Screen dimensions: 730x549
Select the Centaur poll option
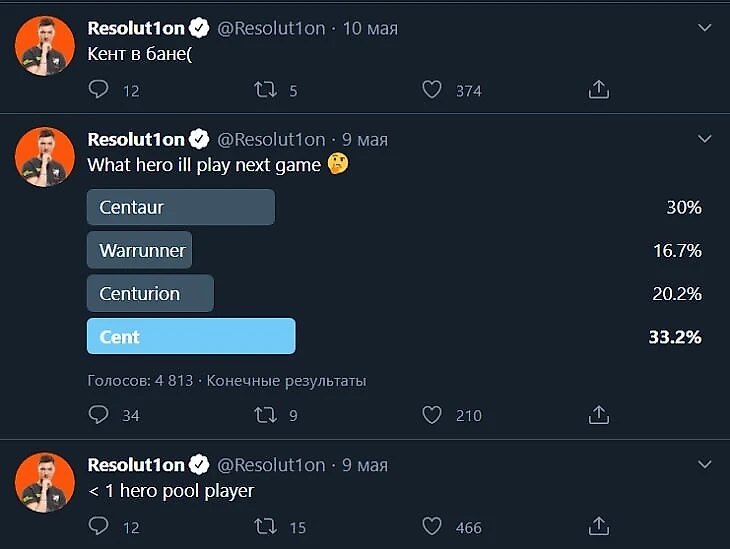[181, 208]
